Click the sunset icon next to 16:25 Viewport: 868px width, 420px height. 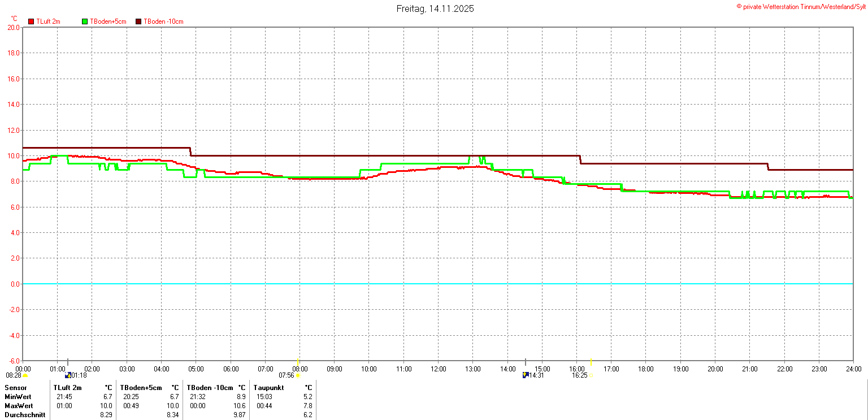(592, 375)
